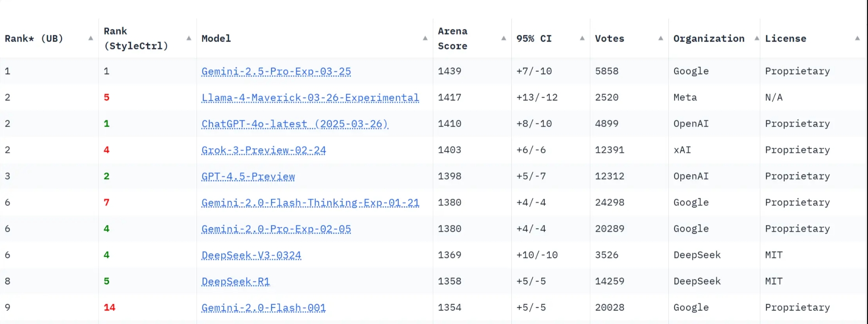Click the Organization column header text
The height and width of the screenshot is (324, 868).
(709, 38)
